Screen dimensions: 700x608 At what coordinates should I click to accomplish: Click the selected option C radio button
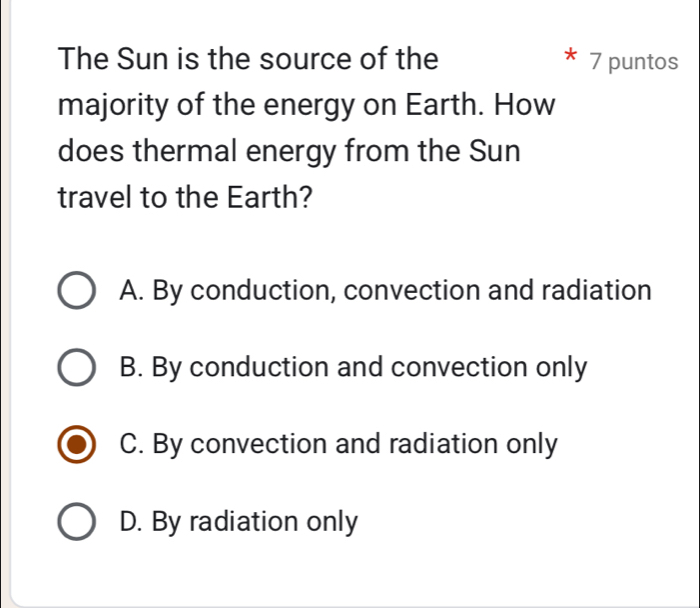77,445
